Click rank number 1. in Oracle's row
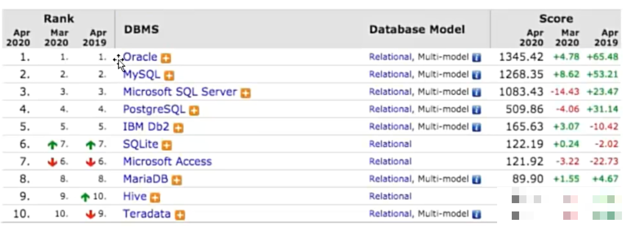 pos(25,57)
